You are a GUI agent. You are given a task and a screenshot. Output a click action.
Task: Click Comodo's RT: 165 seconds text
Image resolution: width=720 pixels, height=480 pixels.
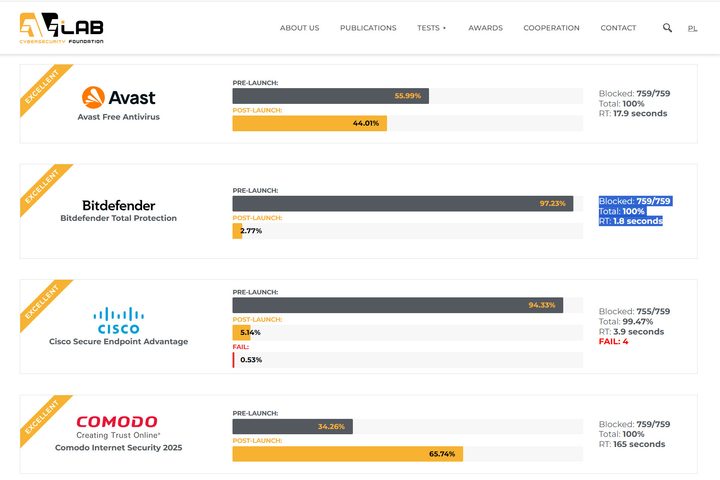pos(632,444)
